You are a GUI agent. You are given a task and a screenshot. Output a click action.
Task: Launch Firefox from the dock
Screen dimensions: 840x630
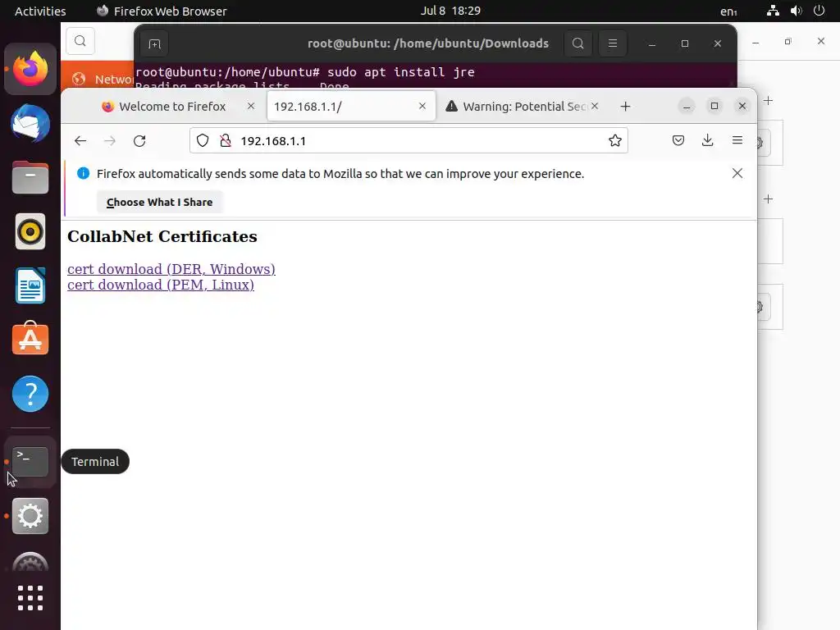tap(30, 70)
